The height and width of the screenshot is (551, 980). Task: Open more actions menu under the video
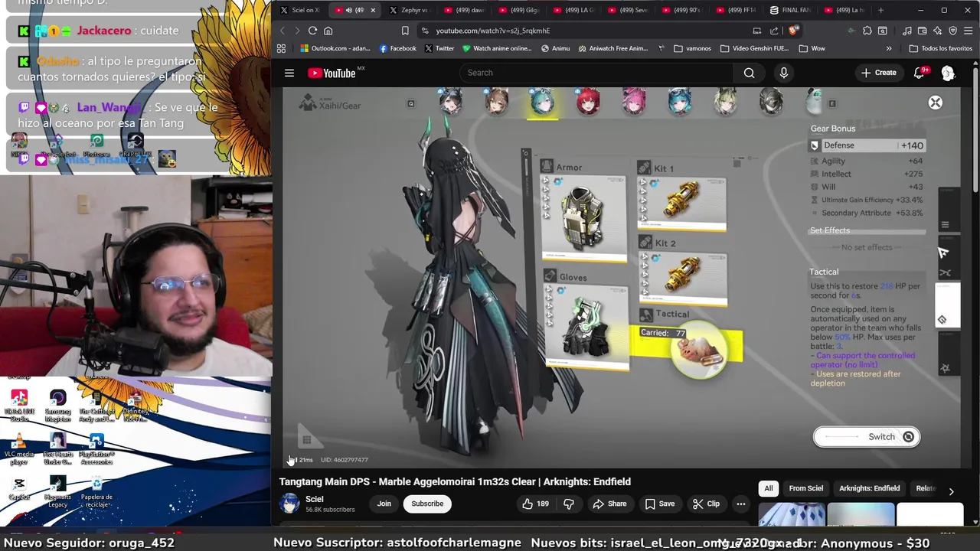point(740,504)
